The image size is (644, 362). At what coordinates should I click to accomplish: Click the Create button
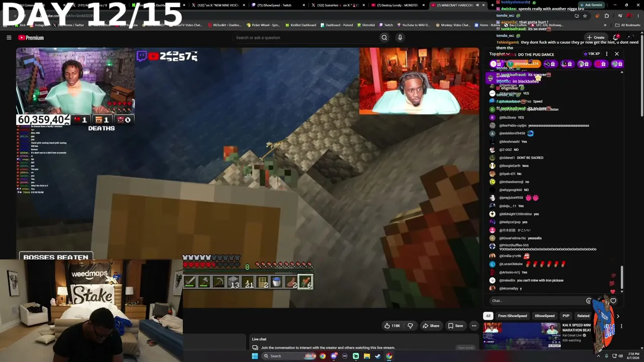point(596,37)
